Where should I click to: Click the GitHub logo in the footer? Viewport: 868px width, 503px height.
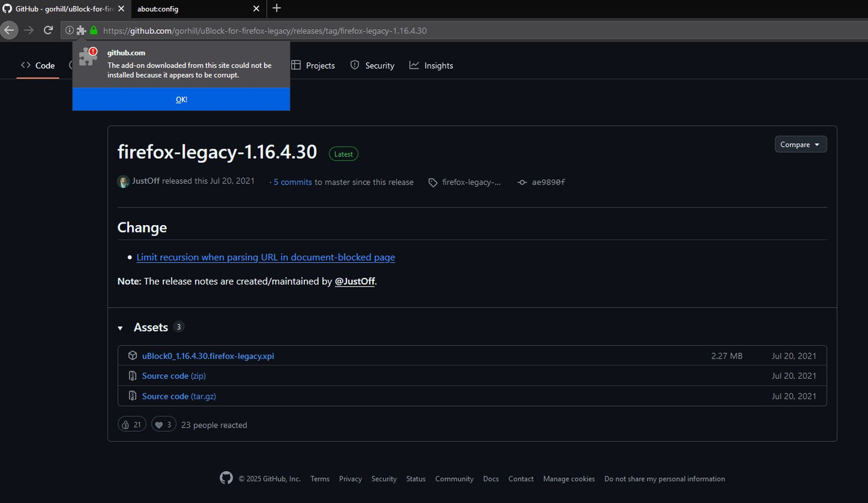pyautogui.click(x=226, y=478)
